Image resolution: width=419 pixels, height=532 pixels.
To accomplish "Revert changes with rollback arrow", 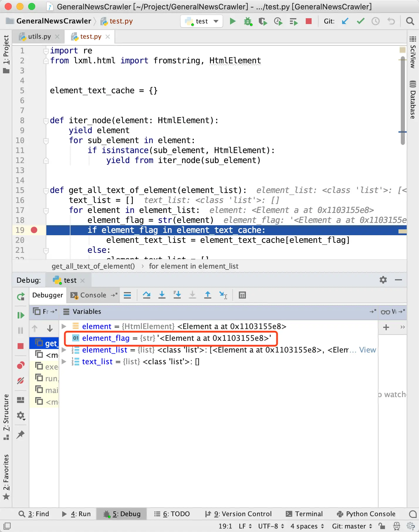I will coord(391,21).
